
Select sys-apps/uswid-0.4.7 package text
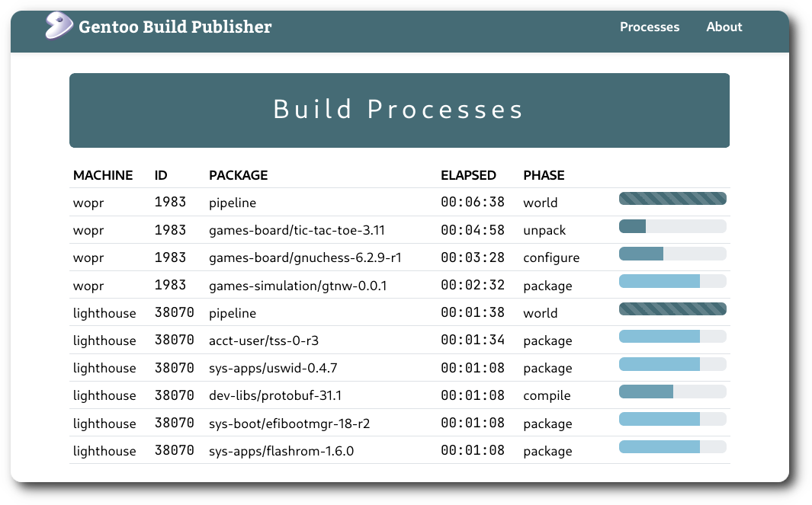273,368
